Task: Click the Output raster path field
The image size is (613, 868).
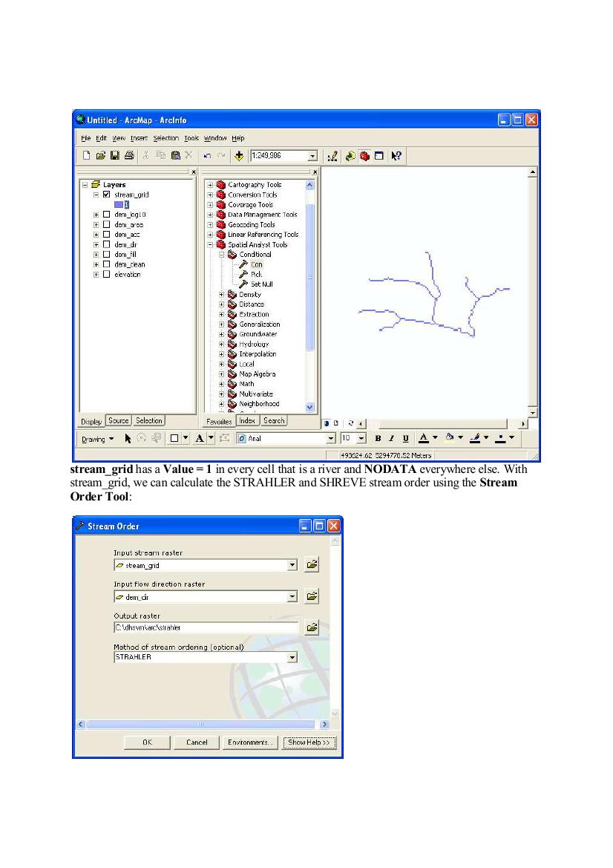Action: 206,627
